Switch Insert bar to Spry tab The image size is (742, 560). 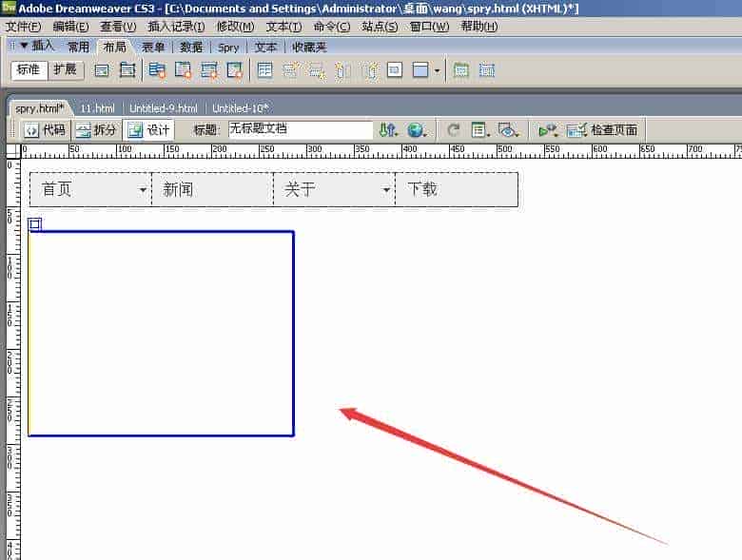(x=228, y=48)
